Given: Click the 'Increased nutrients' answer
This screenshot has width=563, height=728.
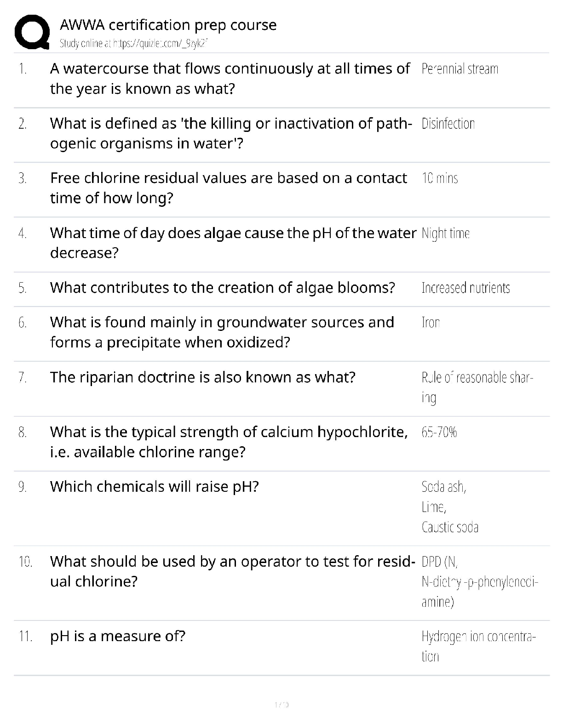Looking at the screenshot, I should (465, 288).
